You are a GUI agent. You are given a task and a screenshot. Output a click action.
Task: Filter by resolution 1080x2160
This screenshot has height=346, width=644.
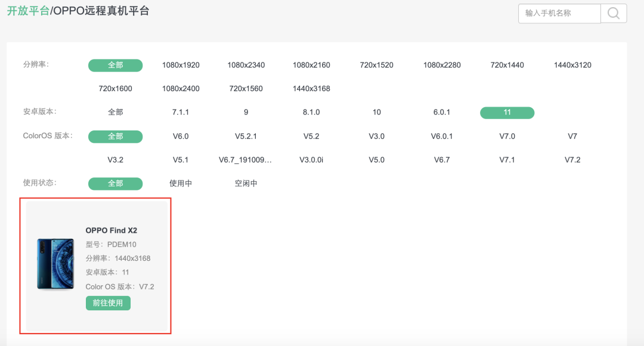(311, 65)
